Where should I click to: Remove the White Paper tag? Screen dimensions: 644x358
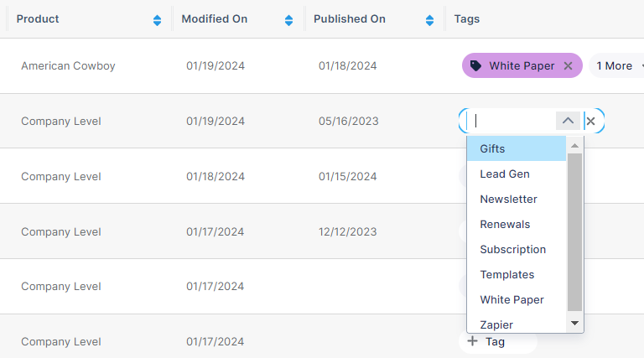[568, 66]
